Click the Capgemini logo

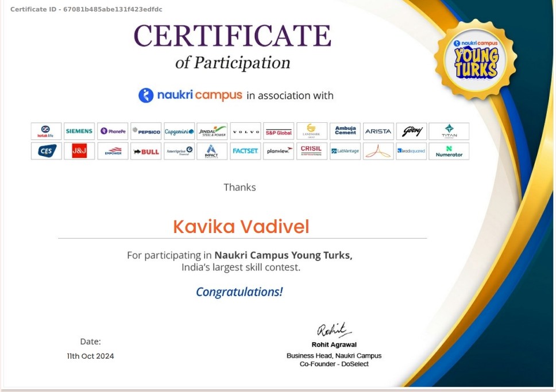(x=179, y=131)
